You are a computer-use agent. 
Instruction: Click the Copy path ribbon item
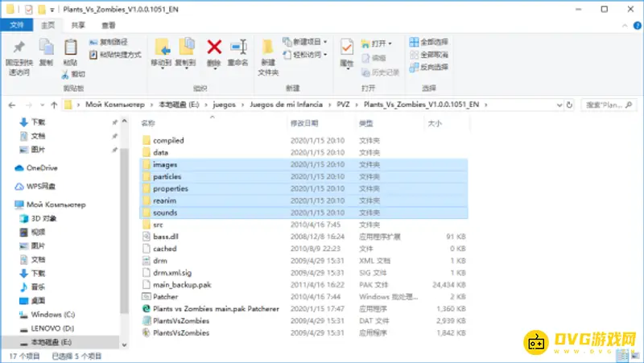[109, 42]
